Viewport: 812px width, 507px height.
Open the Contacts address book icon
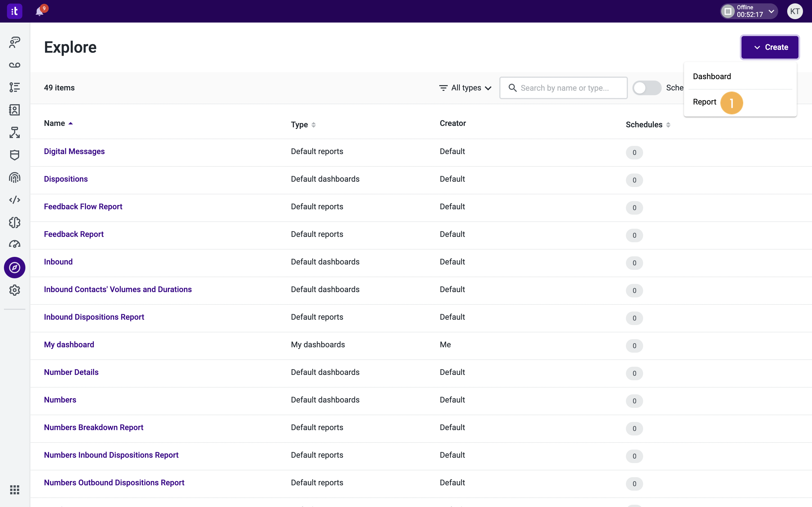(14, 110)
